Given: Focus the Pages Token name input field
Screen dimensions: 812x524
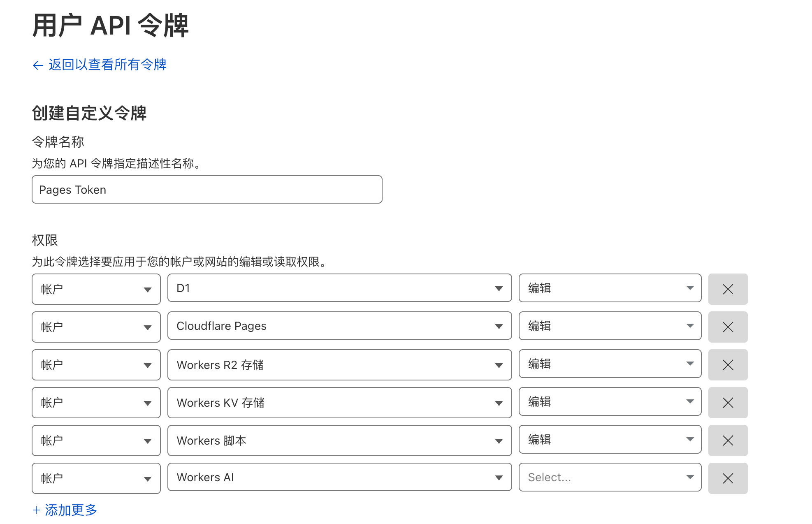Looking at the screenshot, I should [x=207, y=190].
